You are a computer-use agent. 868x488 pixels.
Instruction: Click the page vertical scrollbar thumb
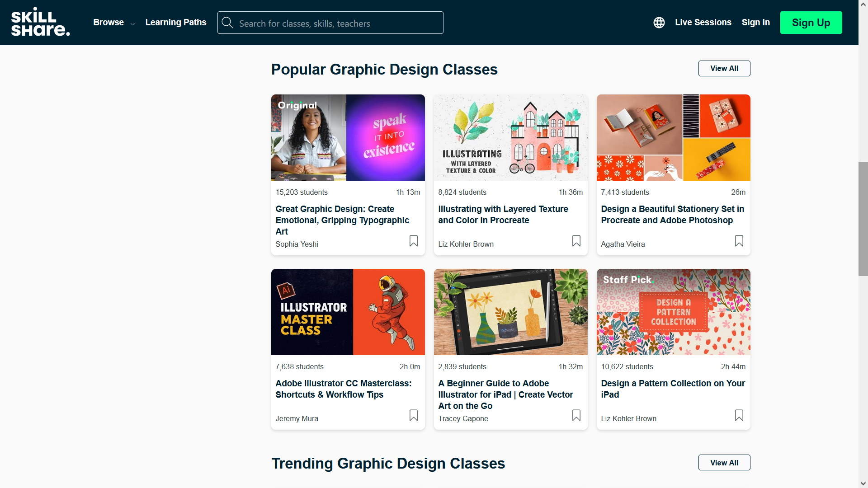(x=863, y=219)
